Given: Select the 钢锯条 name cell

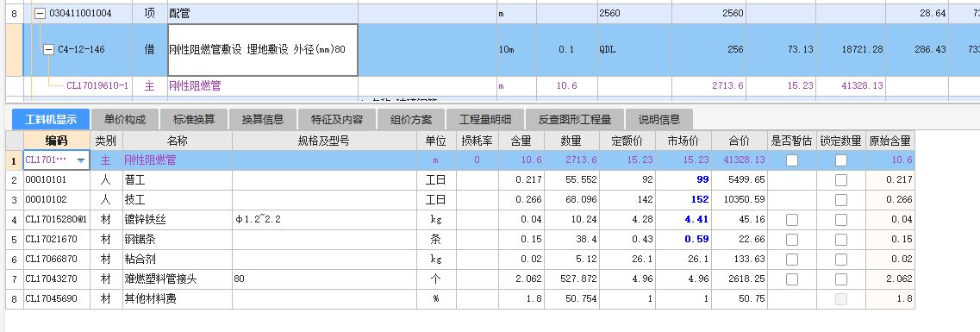Looking at the screenshot, I should pyautogui.click(x=177, y=240).
